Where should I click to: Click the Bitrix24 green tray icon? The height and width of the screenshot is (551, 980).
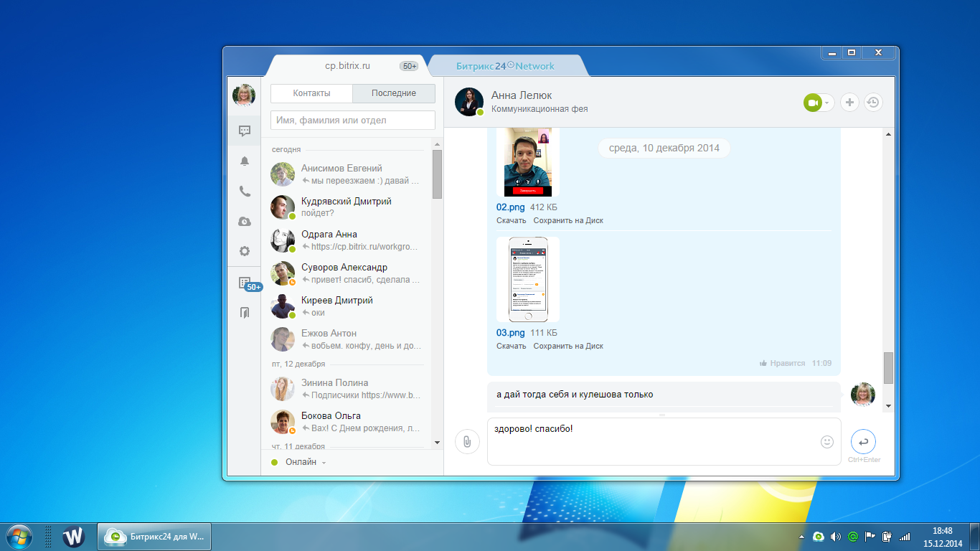(x=818, y=536)
